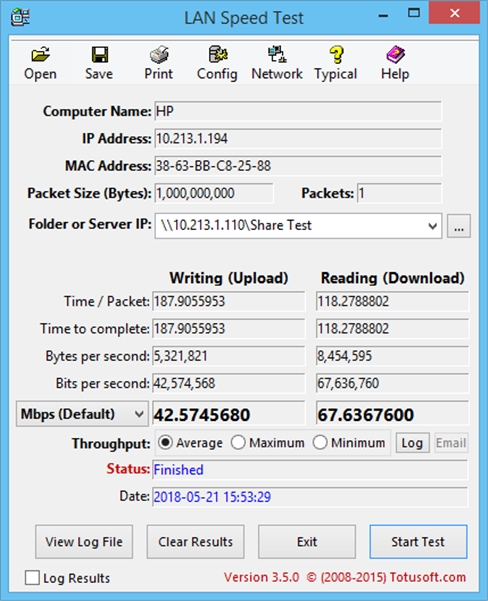Select the Maximum throughput radio button
The width and height of the screenshot is (488, 601).
[x=238, y=443]
